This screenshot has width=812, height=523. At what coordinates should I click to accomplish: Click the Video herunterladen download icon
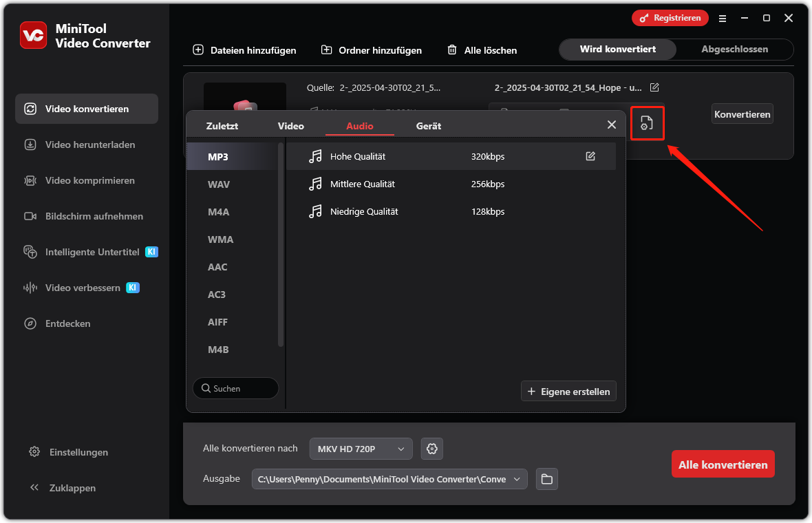click(30, 145)
